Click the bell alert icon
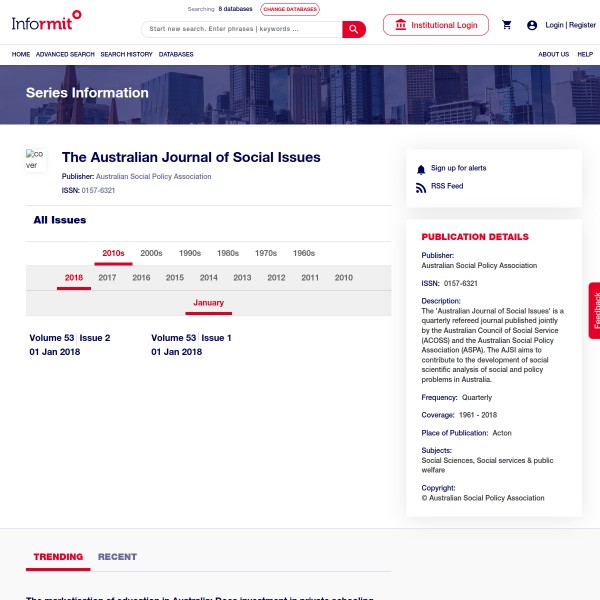 point(421,169)
